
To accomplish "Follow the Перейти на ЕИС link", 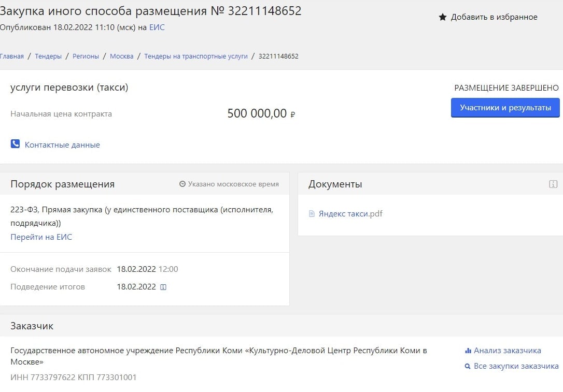I will coord(41,237).
